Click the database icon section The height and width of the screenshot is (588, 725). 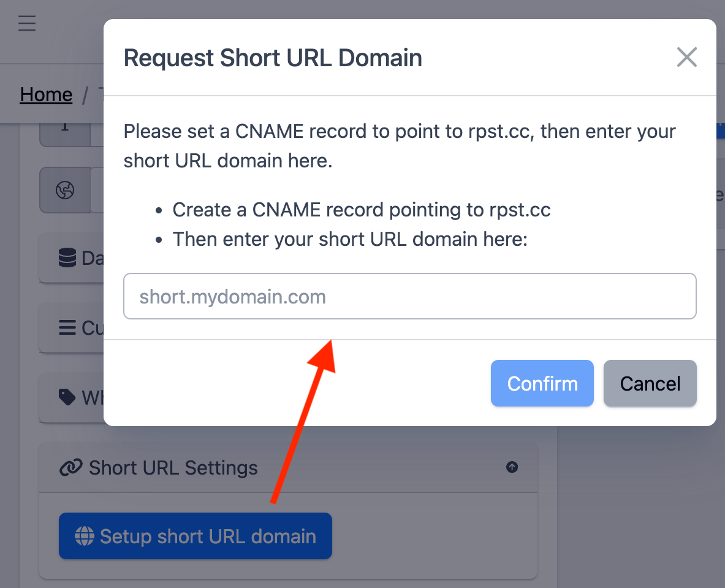pos(67,258)
